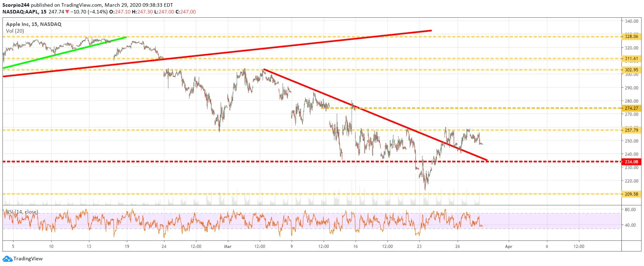The height and width of the screenshot is (266, 644).
Task: Click the 302.95 price level label
Action: coord(631,70)
